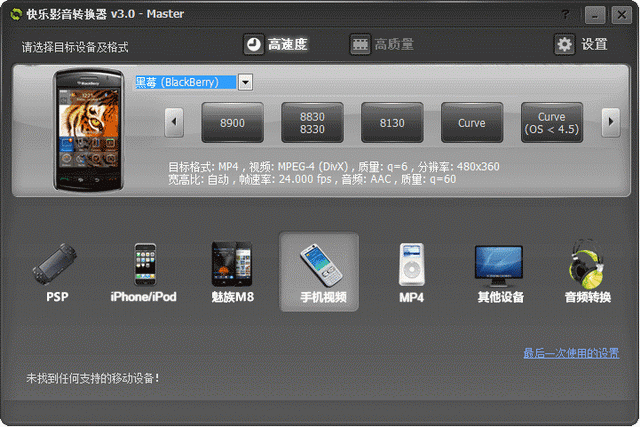This screenshot has width=640, height=427.
Task: Click the 请选择目标设备及格式 prompt text
Action: [75, 47]
